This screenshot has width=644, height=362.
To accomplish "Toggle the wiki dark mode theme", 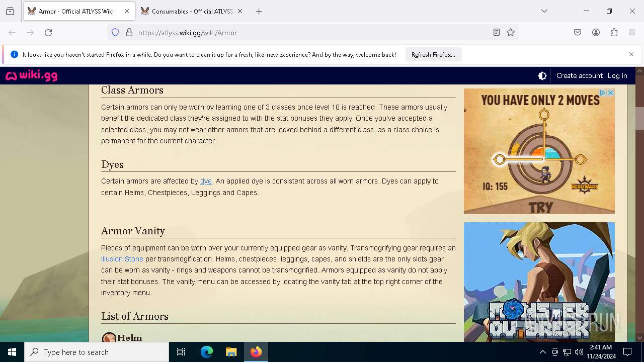I will pyautogui.click(x=542, y=76).
